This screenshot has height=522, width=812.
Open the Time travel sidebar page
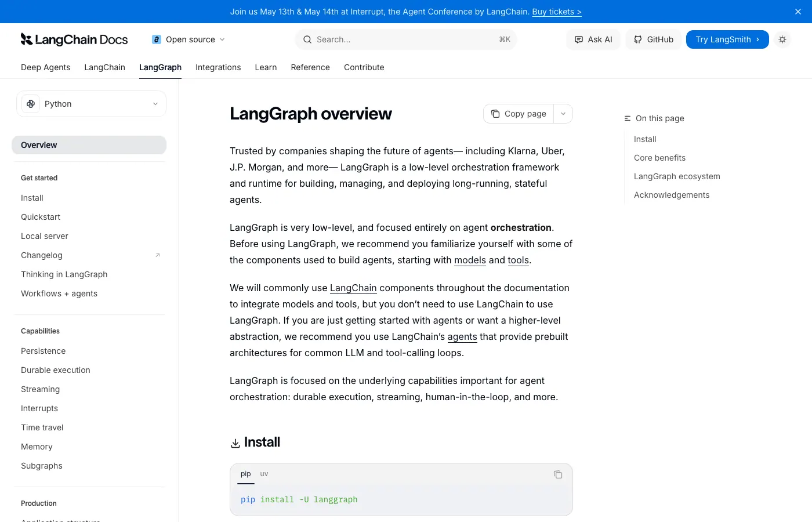coord(42,427)
